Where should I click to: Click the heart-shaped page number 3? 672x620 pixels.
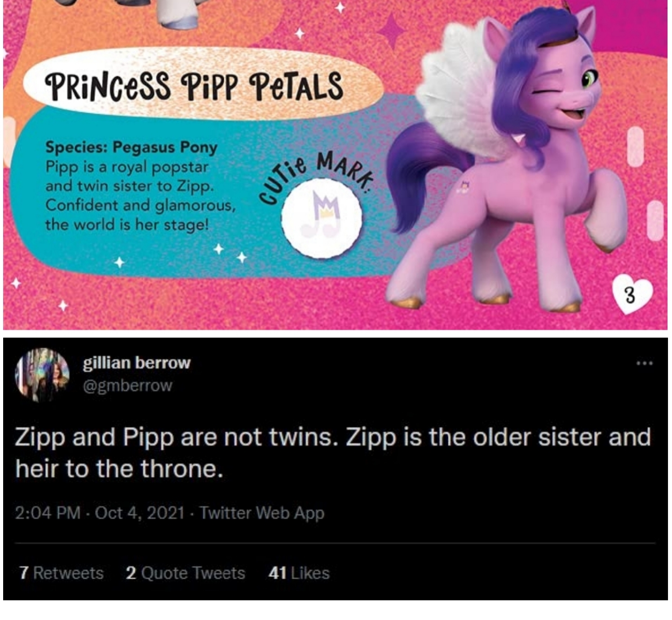[x=630, y=295]
